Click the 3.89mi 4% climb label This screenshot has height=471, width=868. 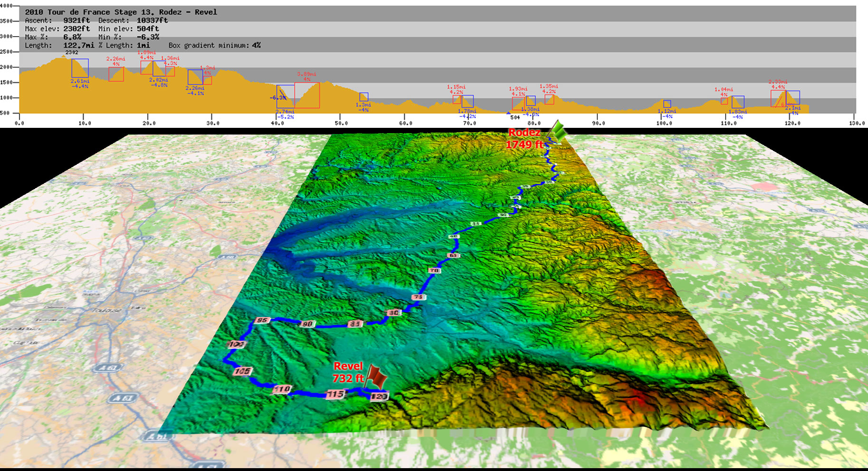point(307,77)
